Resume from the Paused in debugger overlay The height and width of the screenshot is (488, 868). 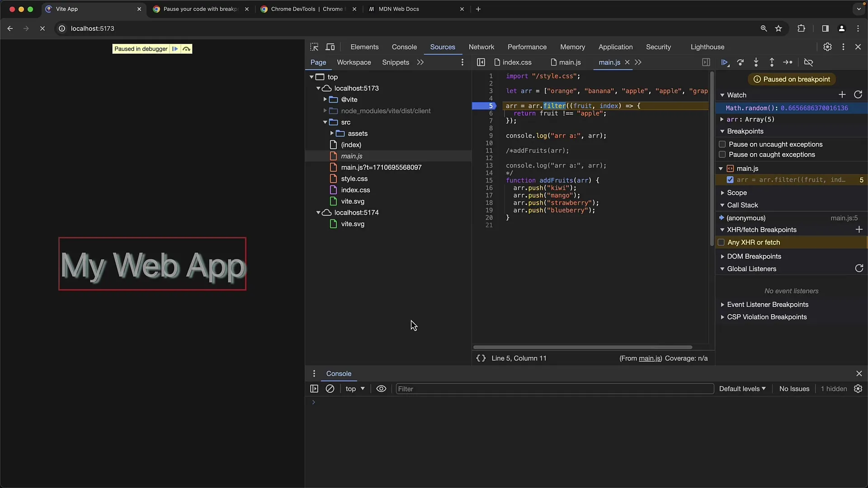point(175,49)
